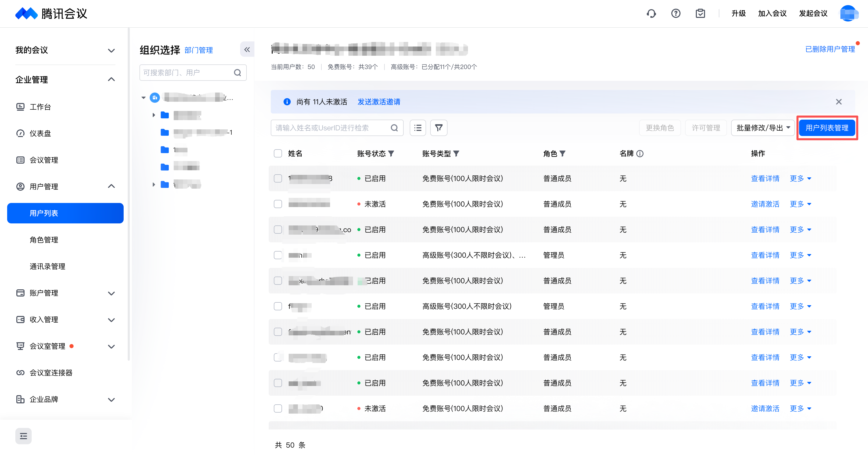Open the help question mark icon
This screenshot has width=868, height=455.
pos(676,14)
